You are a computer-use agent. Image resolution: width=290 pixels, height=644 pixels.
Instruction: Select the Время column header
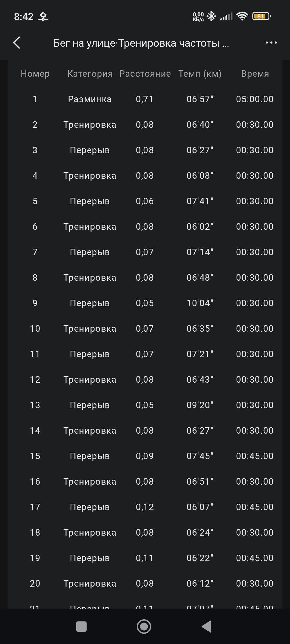(255, 74)
